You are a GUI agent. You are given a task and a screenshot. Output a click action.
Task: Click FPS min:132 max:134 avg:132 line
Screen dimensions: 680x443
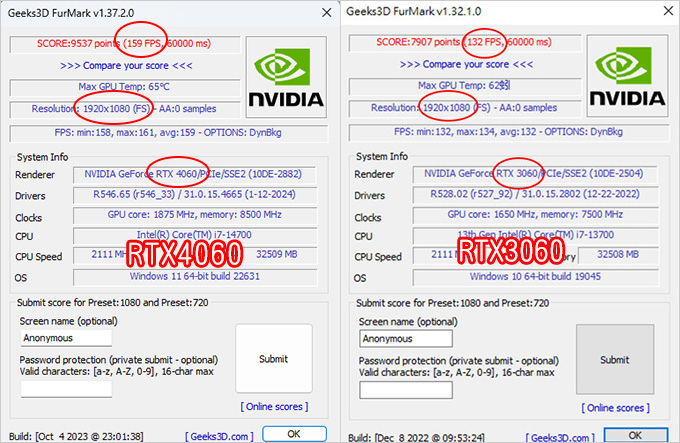(508, 132)
